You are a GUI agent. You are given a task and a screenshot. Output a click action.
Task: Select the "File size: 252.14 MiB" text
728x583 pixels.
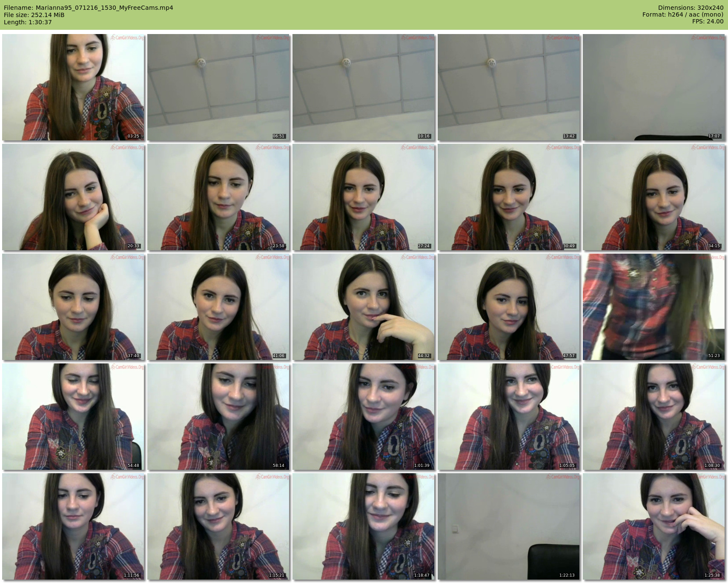click(34, 15)
